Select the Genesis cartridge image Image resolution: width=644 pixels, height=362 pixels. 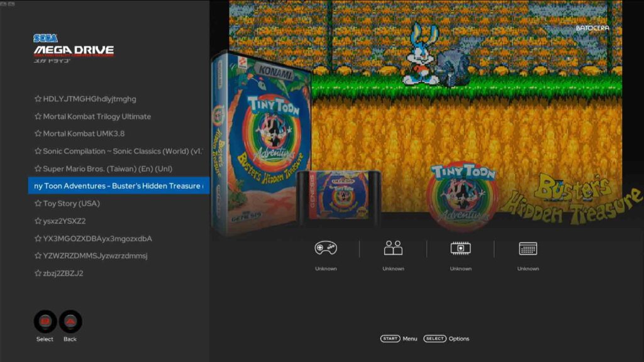tap(339, 198)
